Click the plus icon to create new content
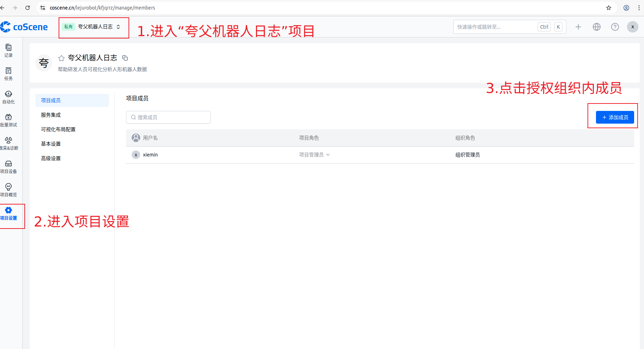 [578, 26]
